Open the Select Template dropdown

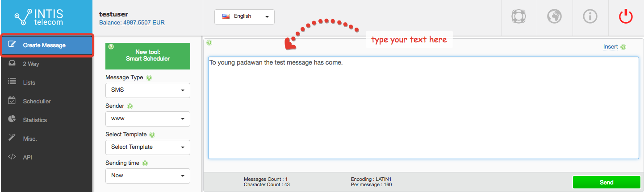point(148,147)
